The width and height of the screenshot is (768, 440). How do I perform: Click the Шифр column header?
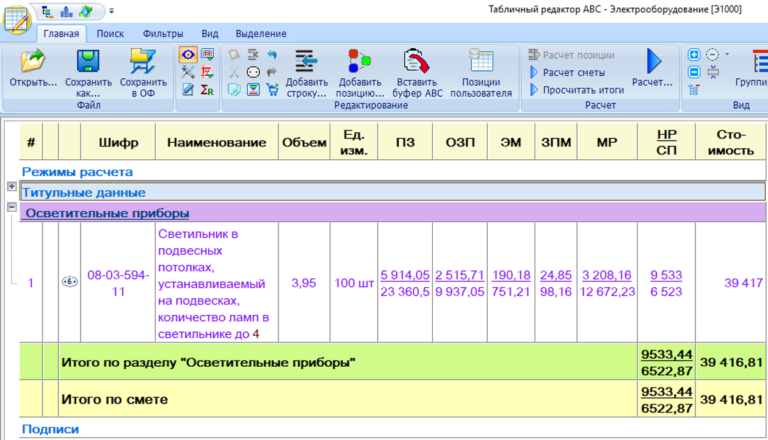click(118, 143)
